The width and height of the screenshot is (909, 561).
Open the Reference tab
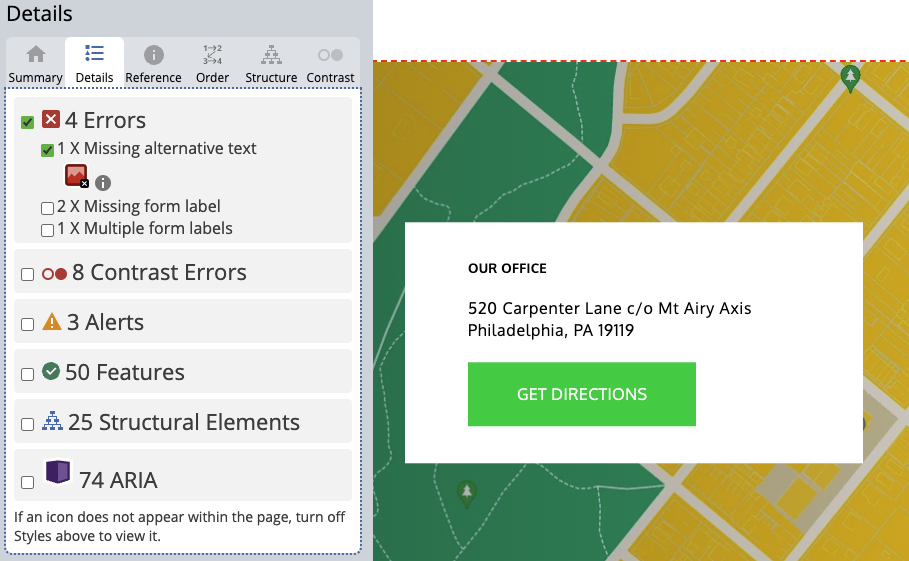[154, 64]
